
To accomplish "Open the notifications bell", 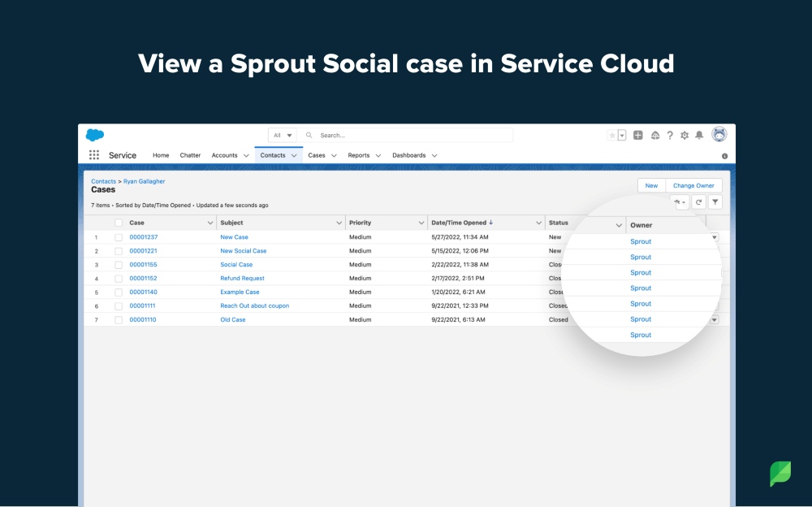I will pyautogui.click(x=699, y=136).
